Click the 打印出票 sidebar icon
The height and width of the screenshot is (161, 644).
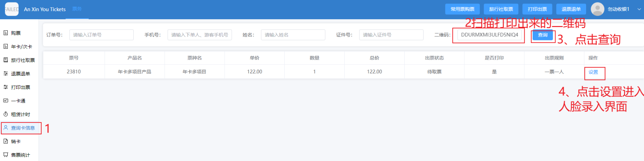coord(6,87)
